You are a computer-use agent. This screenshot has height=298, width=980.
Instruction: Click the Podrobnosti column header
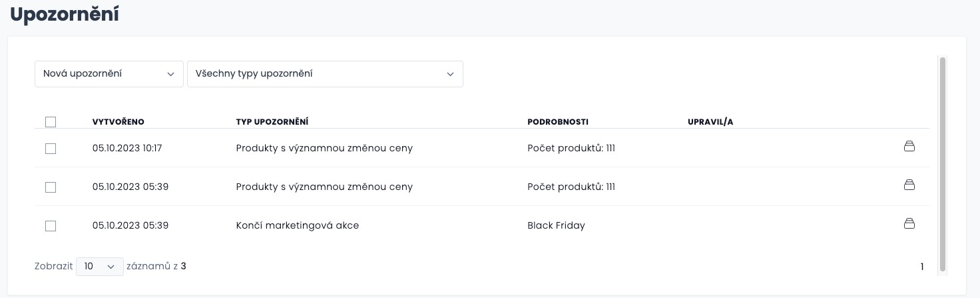click(x=558, y=122)
